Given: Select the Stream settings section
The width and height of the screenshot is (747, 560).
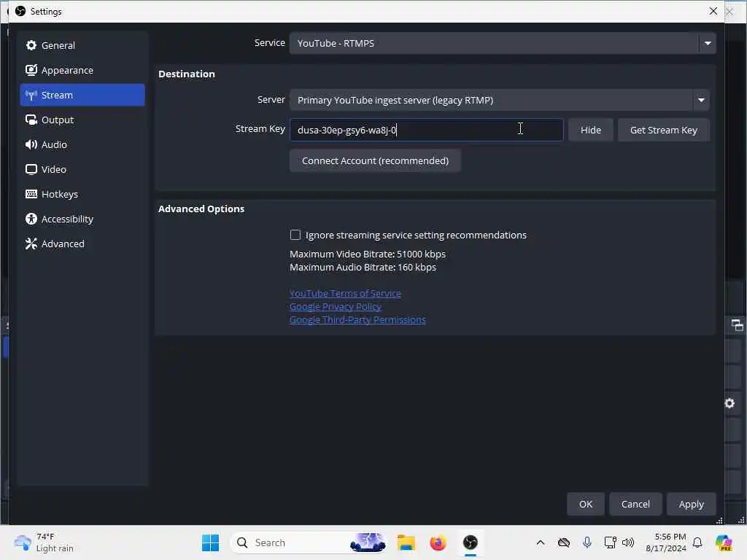Looking at the screenshot, I should coord(82,95).
